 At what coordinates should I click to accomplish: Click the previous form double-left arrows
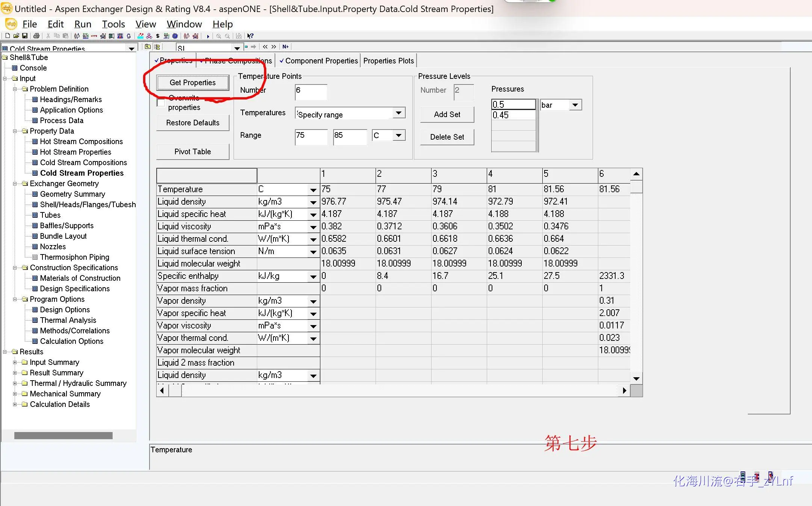pyautogui.click(x=265, y=47)
